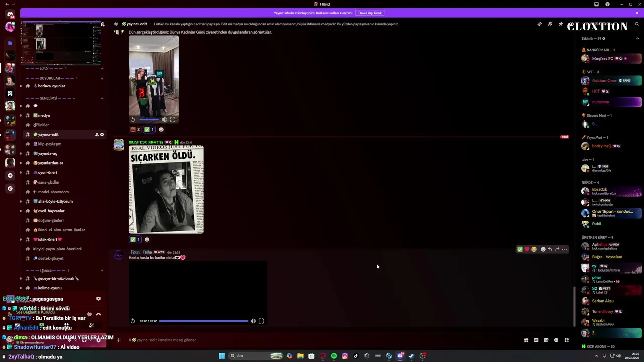The width and height of the screenshot is (644, 362).
Task: Open the Help question mark icon
Action: 607,4
